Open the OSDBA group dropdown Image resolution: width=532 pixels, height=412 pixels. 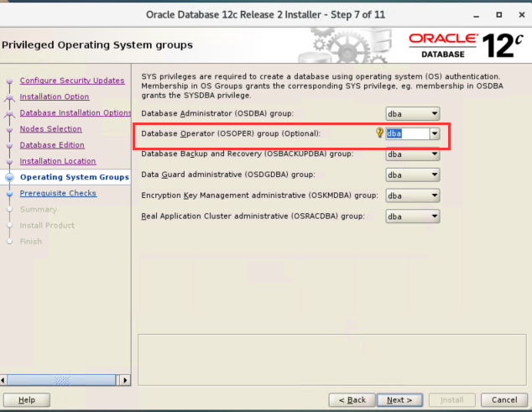point(413,113)
